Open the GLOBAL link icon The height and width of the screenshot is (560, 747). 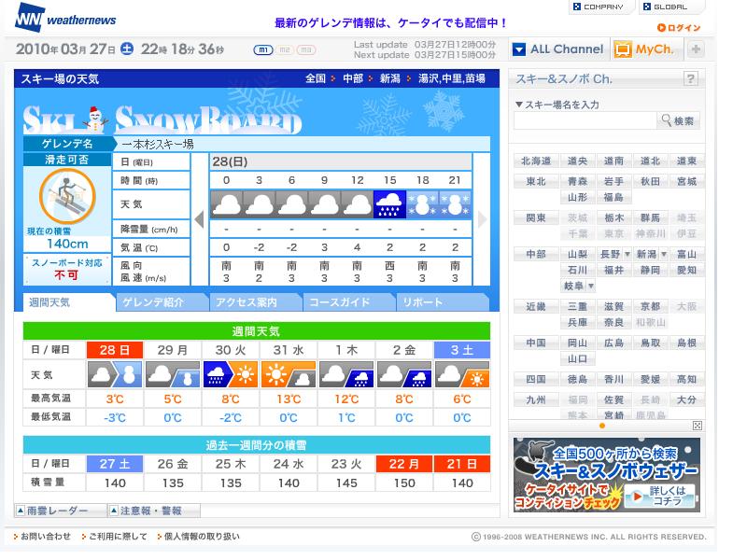(647, 7)
